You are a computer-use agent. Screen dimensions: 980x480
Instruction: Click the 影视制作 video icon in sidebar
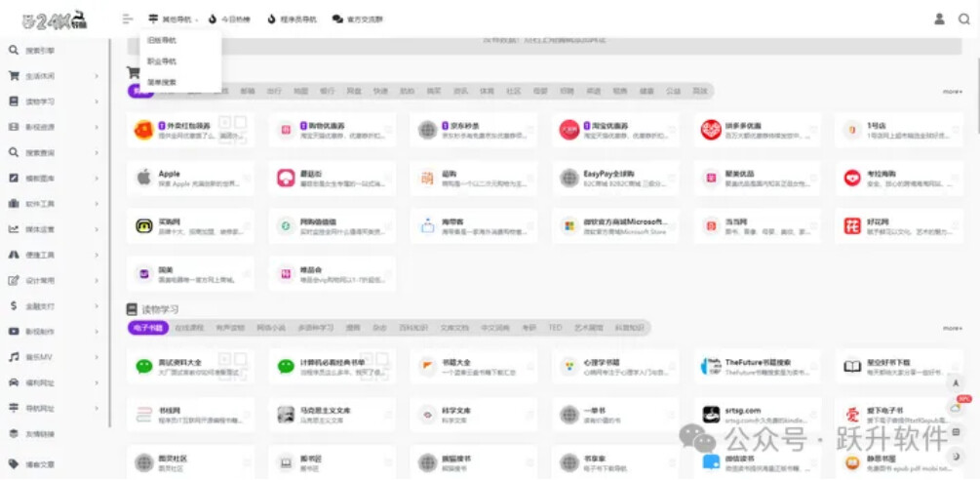tap(13, 332)
